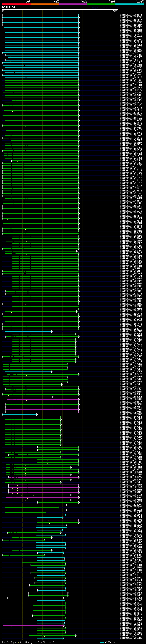Select the BB917186 query label
146x644 pixels.
coord(8,8)
